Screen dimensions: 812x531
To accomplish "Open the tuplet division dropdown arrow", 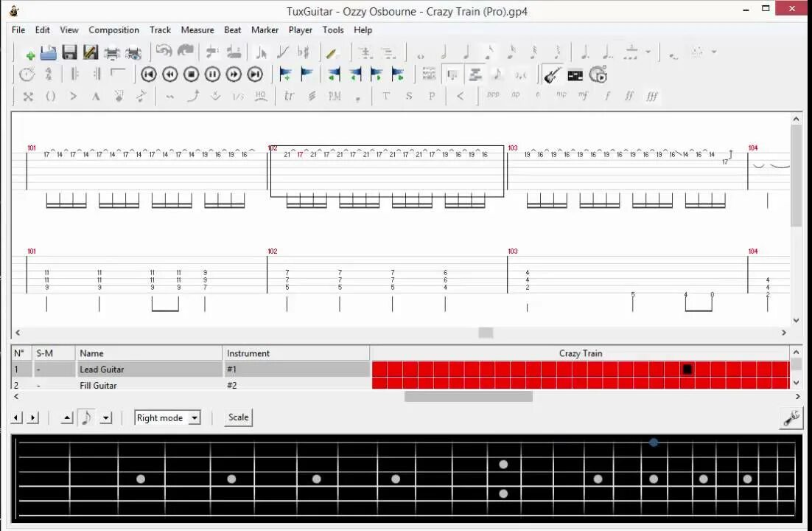I will tap(648, 52).
